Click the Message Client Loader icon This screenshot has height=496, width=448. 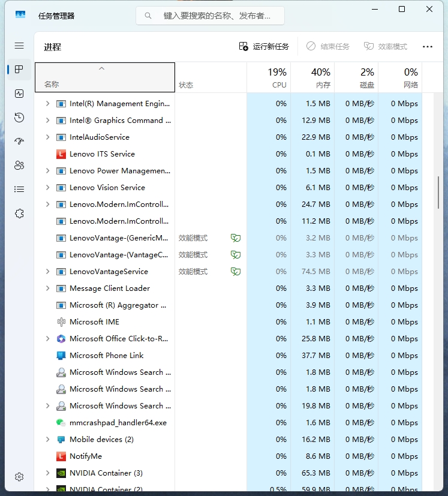click(x=61, y=288)
